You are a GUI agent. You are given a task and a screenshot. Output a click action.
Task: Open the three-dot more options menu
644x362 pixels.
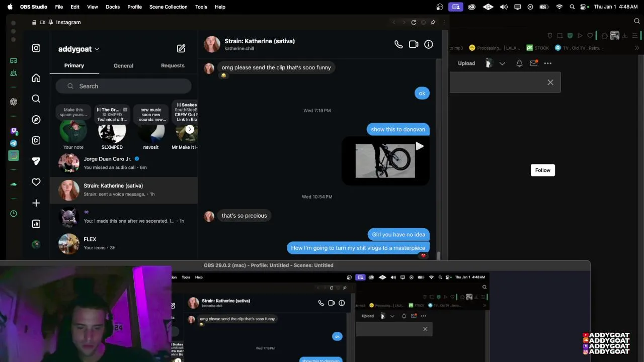click(x=548, y=63)
